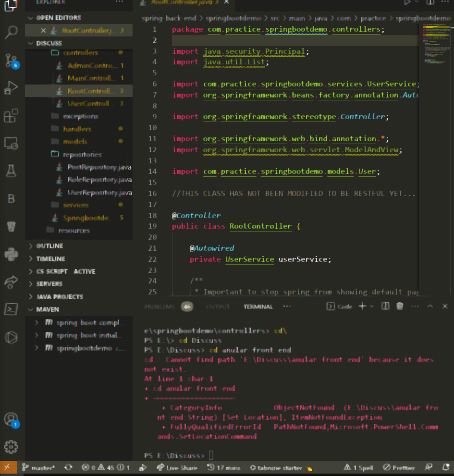Open RoleRepository.java
Viewport: 454px width, 476px height.
[79, 180]
